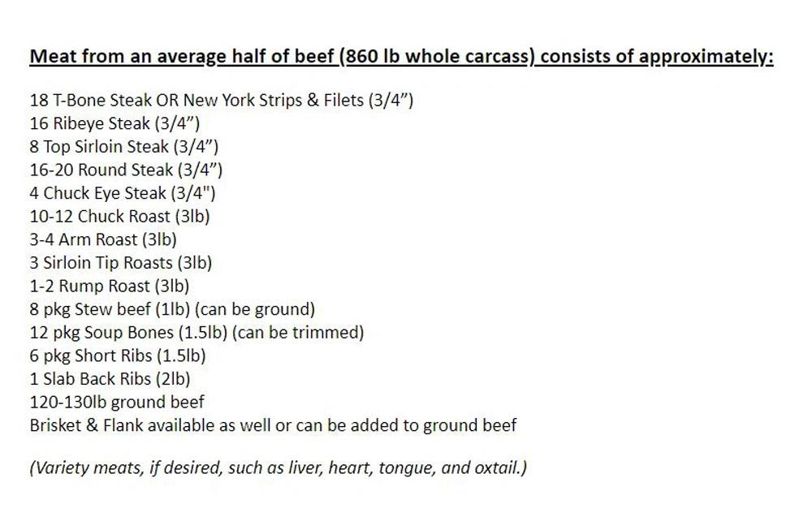Screen dimensions: 812x517
Task: Select the 16-20 Round Steak line
Action: (126, 170)
